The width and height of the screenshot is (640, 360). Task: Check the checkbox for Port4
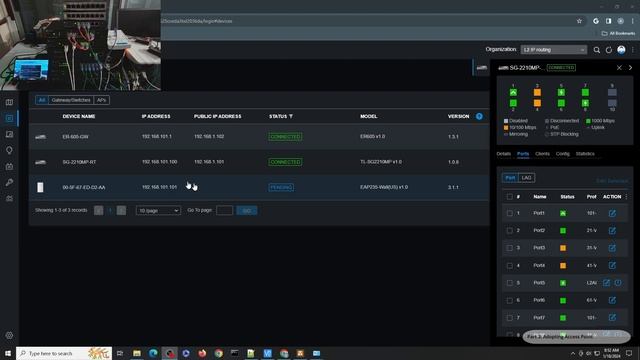coord(509,265)
